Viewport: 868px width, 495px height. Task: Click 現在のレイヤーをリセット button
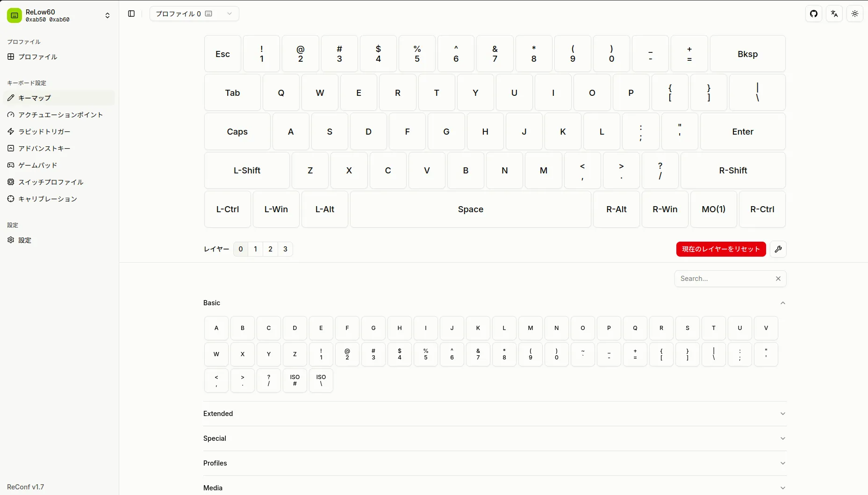coord(721,249)
